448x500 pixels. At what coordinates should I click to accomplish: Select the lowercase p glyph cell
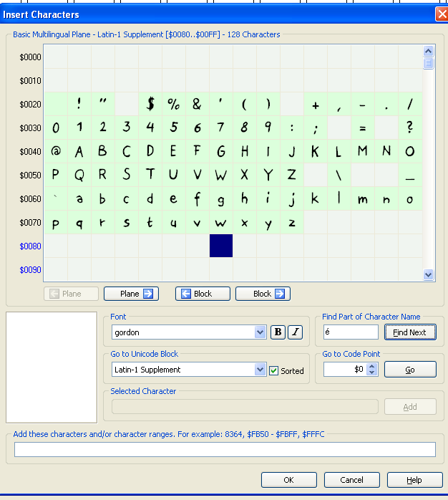(56, 222)
